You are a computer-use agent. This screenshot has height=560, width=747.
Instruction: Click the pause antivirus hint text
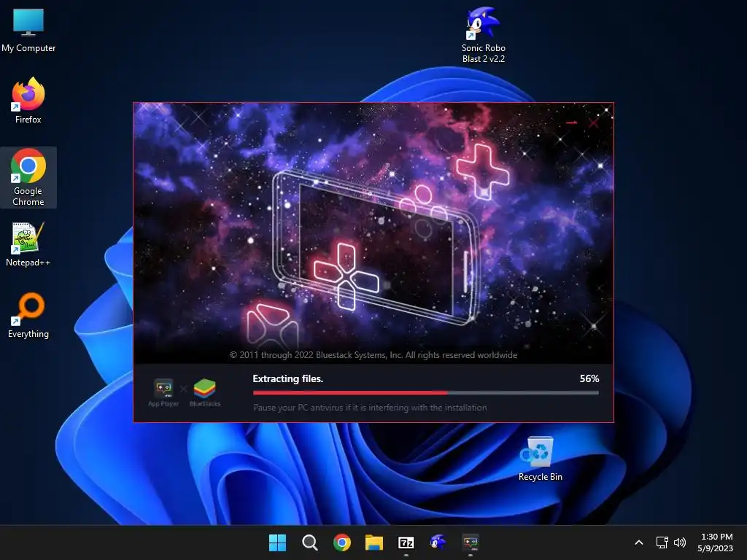[370, 408]
